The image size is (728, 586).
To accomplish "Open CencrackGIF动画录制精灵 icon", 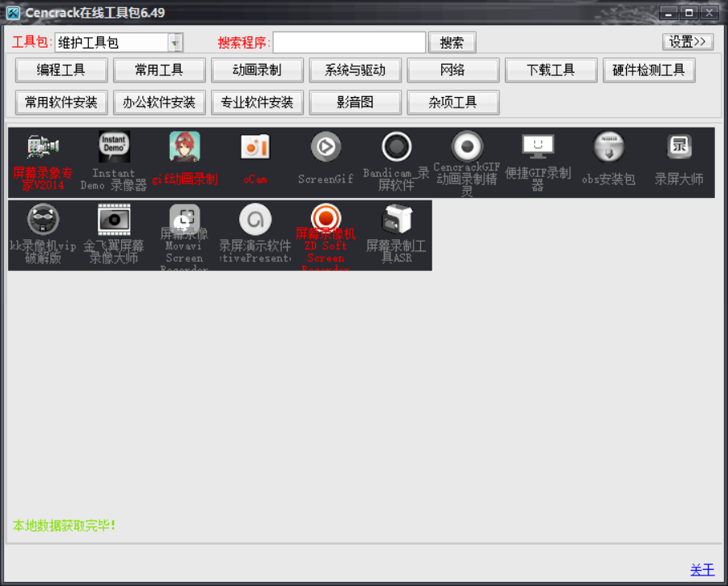I will pyautogui.click(x=468, y=146).
